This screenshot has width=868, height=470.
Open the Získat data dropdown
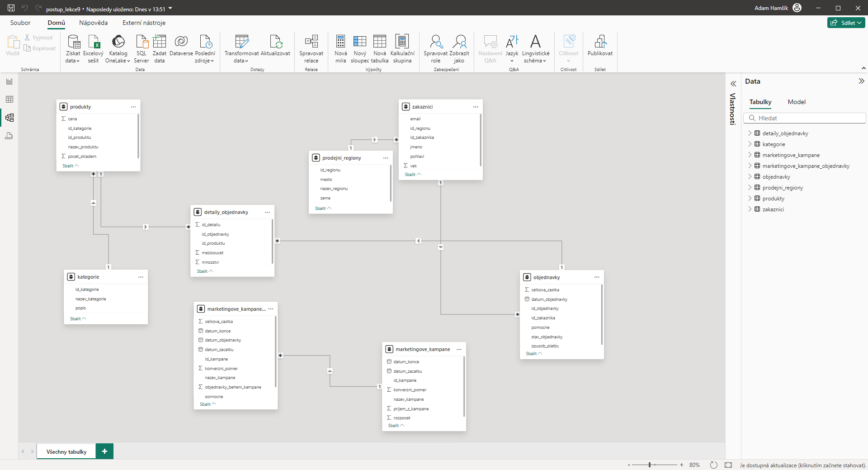tap(73, 49)
